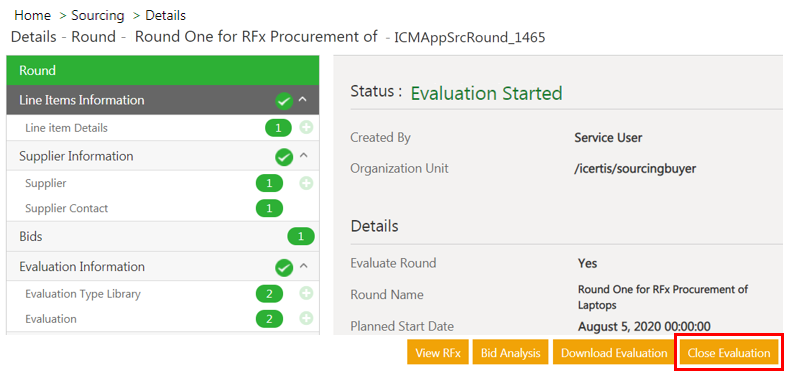Viewport: 790px width, 373px height.
Task: Click the Evaluation Information green checkmark
Action: (284, 268)
